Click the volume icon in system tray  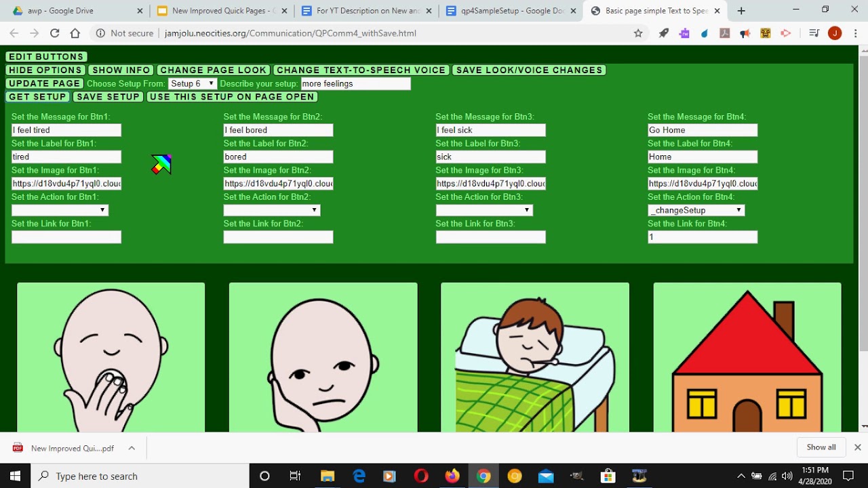[x=787, y=476]
